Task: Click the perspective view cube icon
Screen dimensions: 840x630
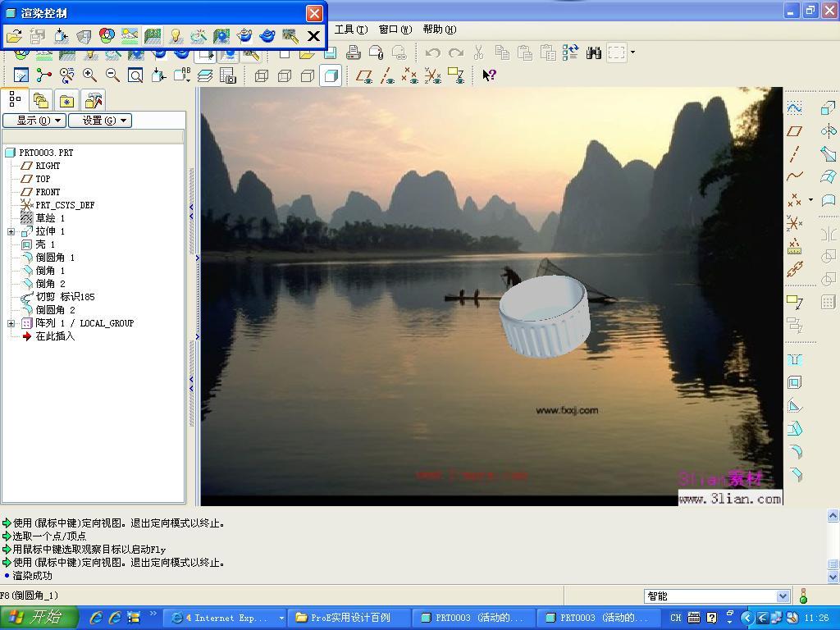Action: [84, 36]
